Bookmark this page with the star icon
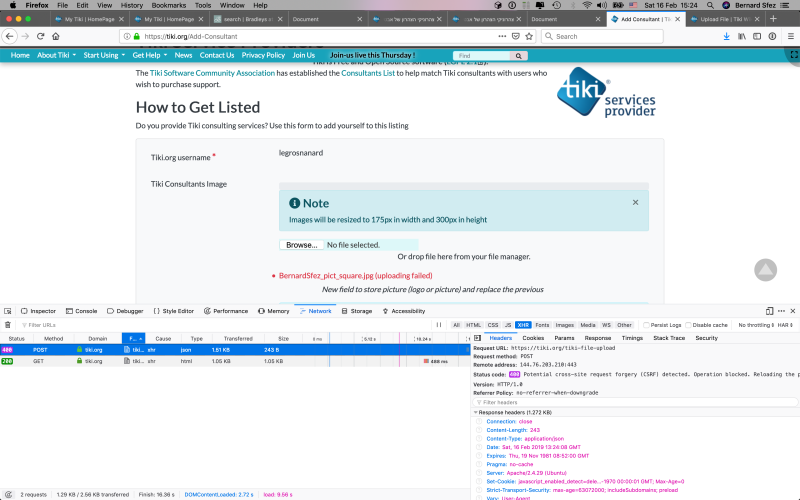The height and width of the screenshot is (500, 800). tap(529, 36)
